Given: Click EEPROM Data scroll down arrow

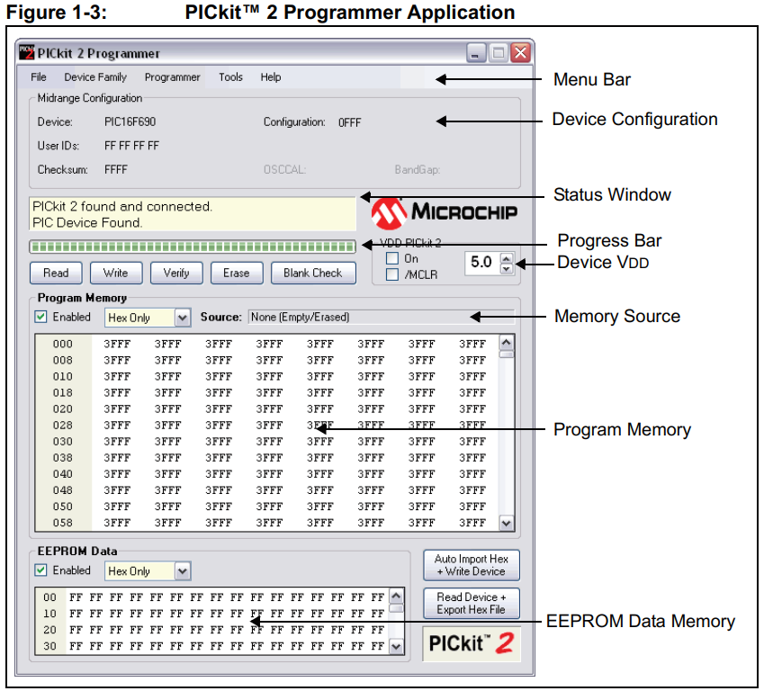Looking at the screenshot, I should (396, 646).
